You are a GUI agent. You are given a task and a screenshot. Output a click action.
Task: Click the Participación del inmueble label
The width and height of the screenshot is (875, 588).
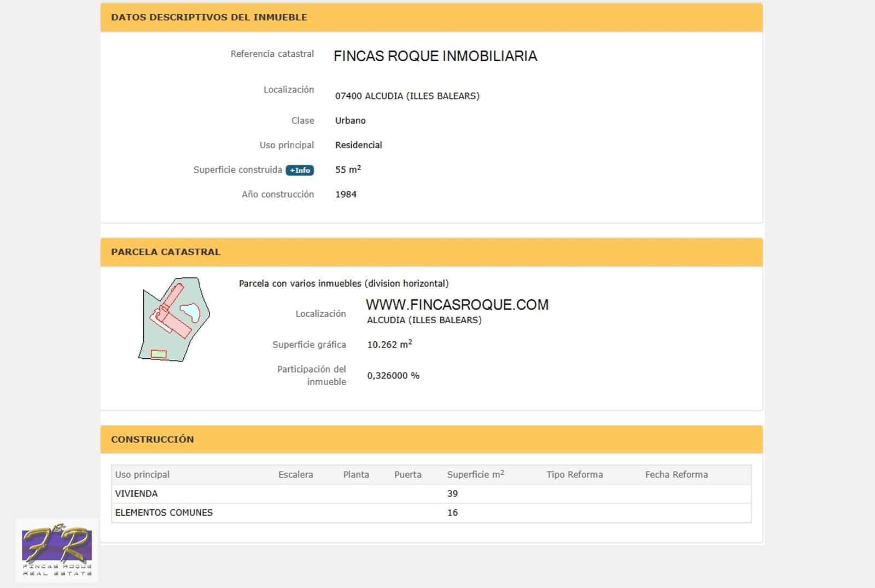pyautogui.click(x=312, y=375)
